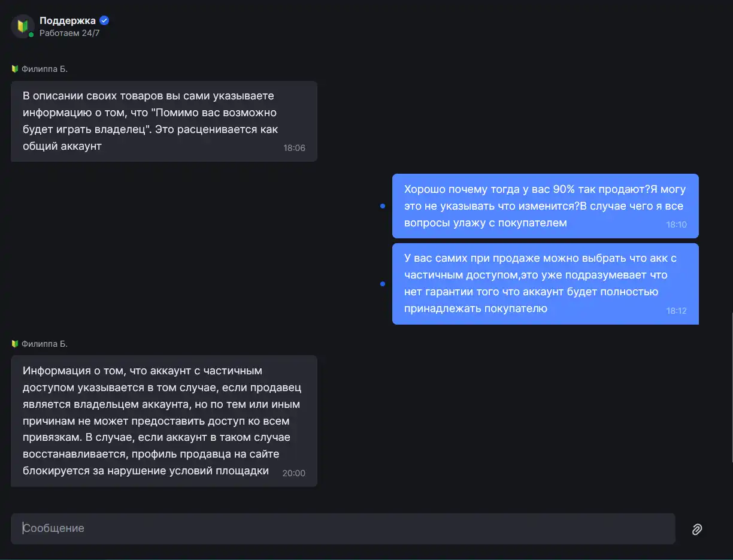Select the blue message starting У вас самих
733x560 pixels.
point(546,284)
